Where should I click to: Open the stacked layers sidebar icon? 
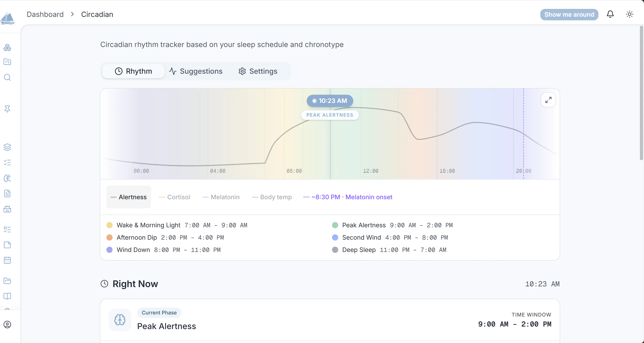coord(7,147)
